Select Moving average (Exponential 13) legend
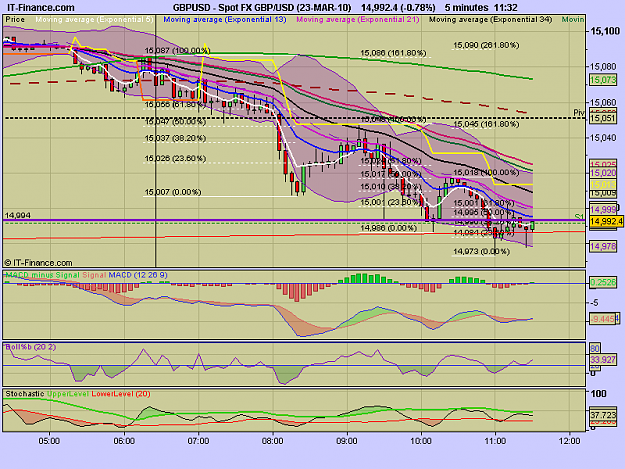Viewport: 625px width, 469px height. click(225, 19)
